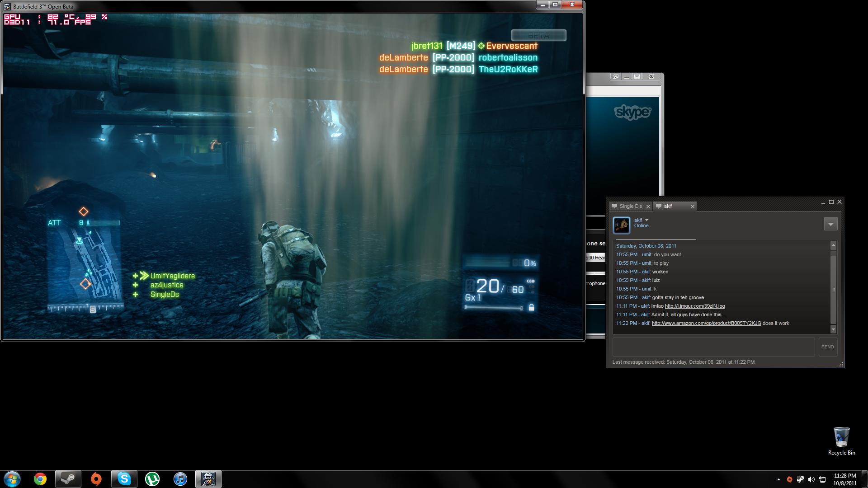
Task: Click the Battlefield 3 title bar icon
Action: (7, 7)
